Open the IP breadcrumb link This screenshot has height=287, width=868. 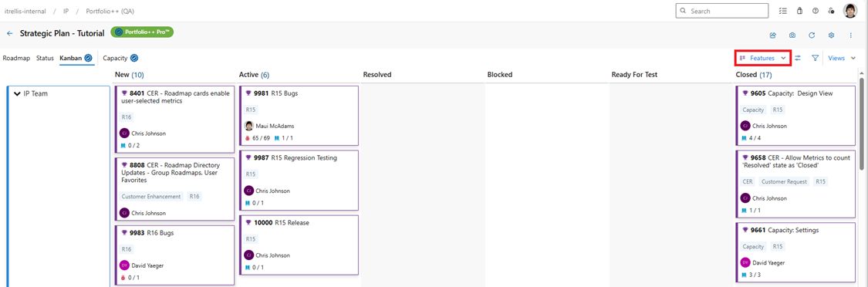[66, 11]
